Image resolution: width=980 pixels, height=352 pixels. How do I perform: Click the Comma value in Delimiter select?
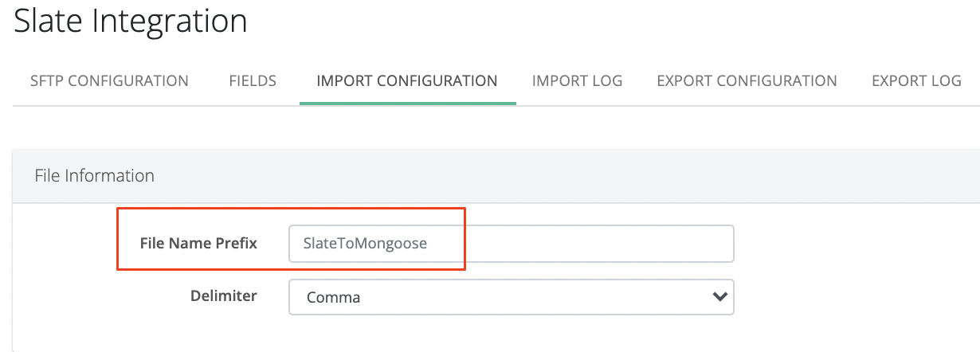coord(332,298)
